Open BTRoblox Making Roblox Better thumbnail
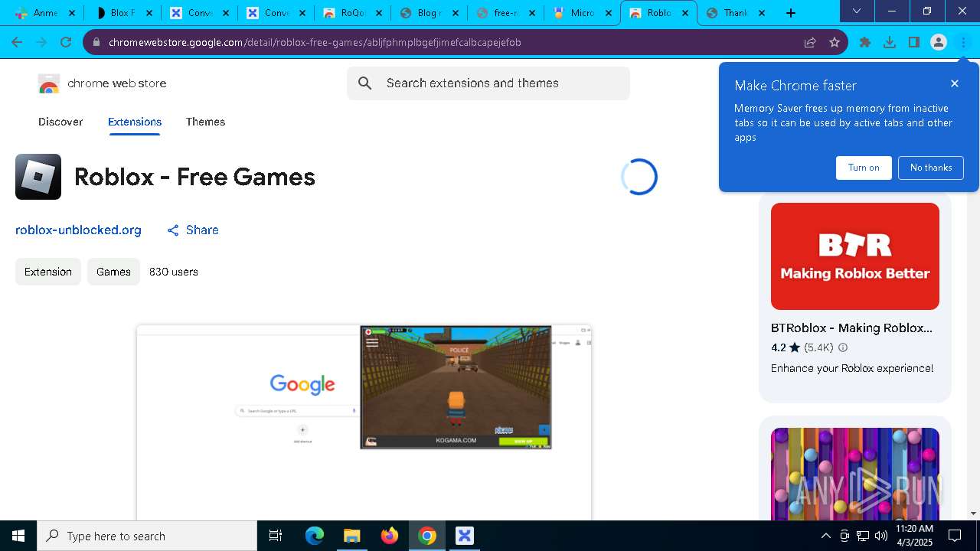 point(855,256)
